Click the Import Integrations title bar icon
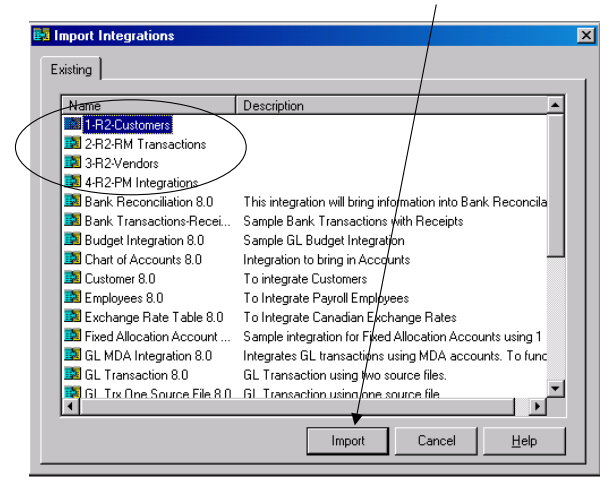 [42, 35]
